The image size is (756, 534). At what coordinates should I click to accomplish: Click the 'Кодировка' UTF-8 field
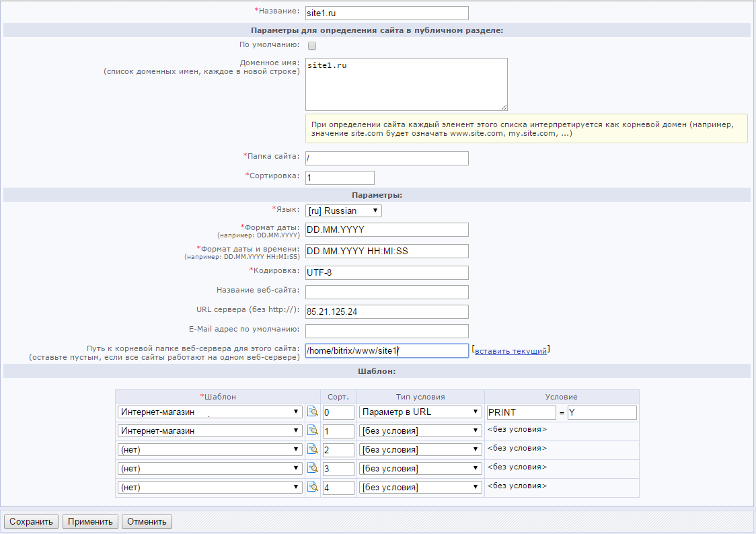(386, 272)
